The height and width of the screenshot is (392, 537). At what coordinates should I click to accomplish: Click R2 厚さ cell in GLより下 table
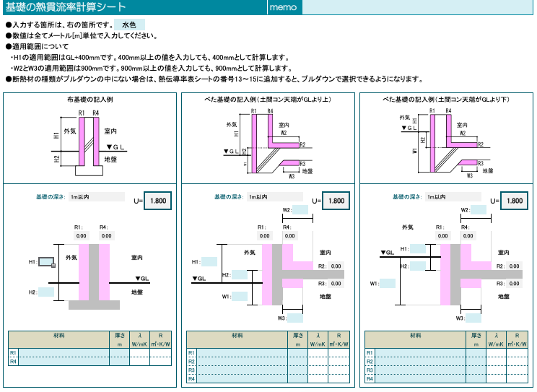point(476,361)
